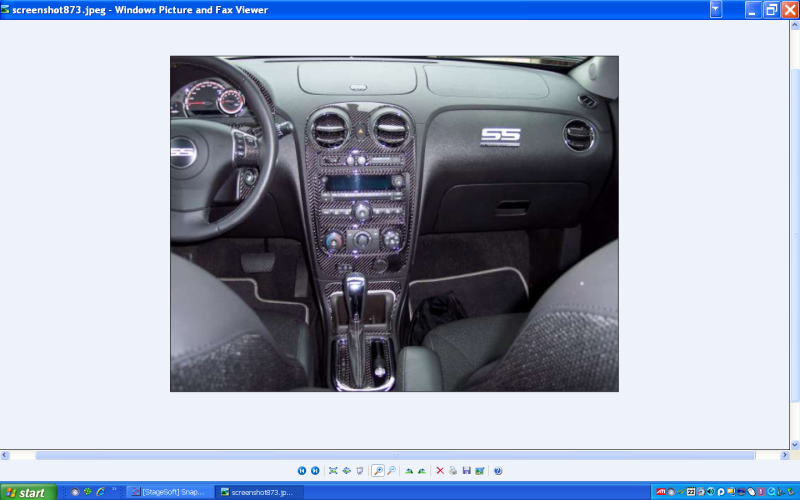The image size is (800, 500).
Task: Save a copy using the floppy disk icon
Action: point(466,470)
